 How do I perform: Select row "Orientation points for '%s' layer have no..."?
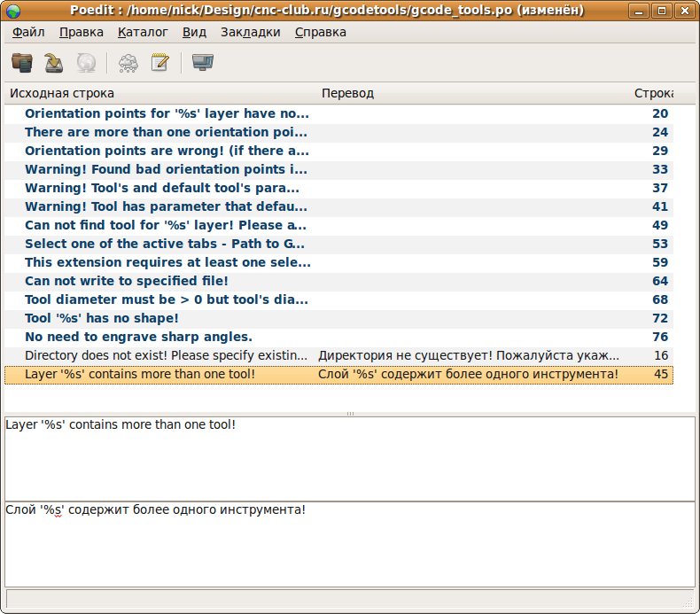click(338, 113)
